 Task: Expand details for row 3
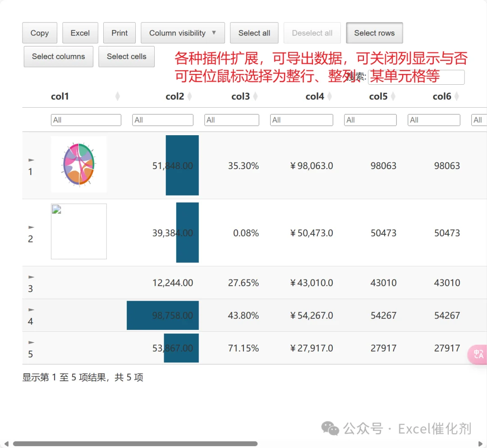coord(31,277)
